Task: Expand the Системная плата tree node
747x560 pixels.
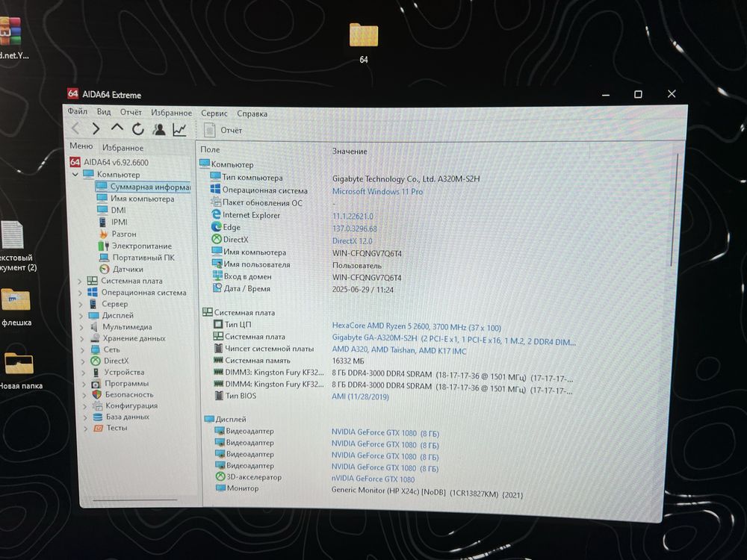Action: 80,281
